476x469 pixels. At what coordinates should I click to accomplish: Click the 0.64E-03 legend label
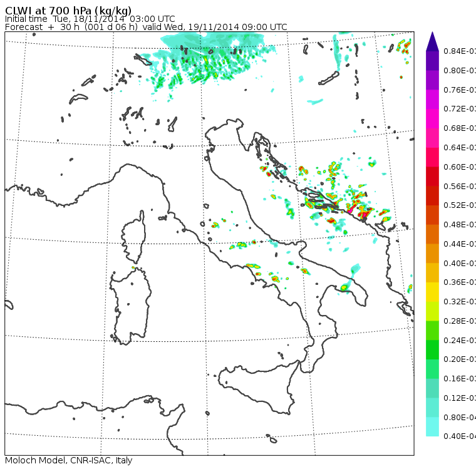click(460, 148)
